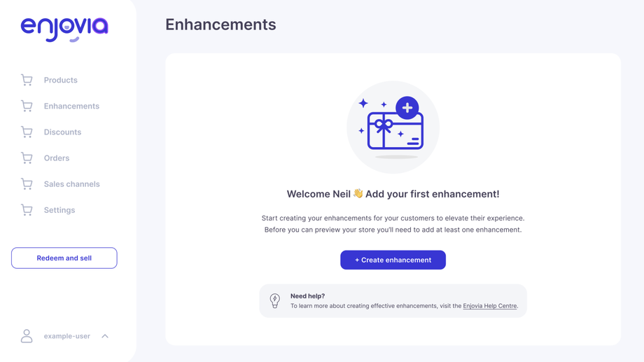Click the Redeem and sell button
The image size is (644, 362).
(x=64, y=258)
